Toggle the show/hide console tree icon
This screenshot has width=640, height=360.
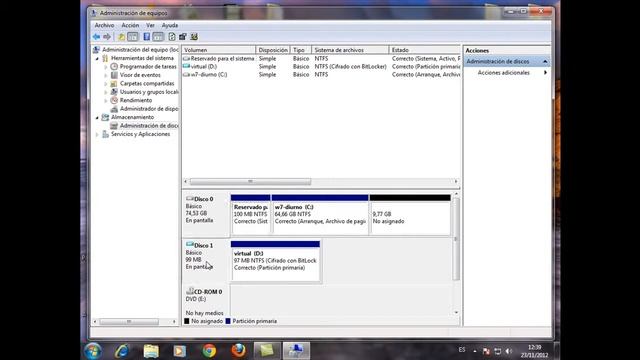[133, 37]
